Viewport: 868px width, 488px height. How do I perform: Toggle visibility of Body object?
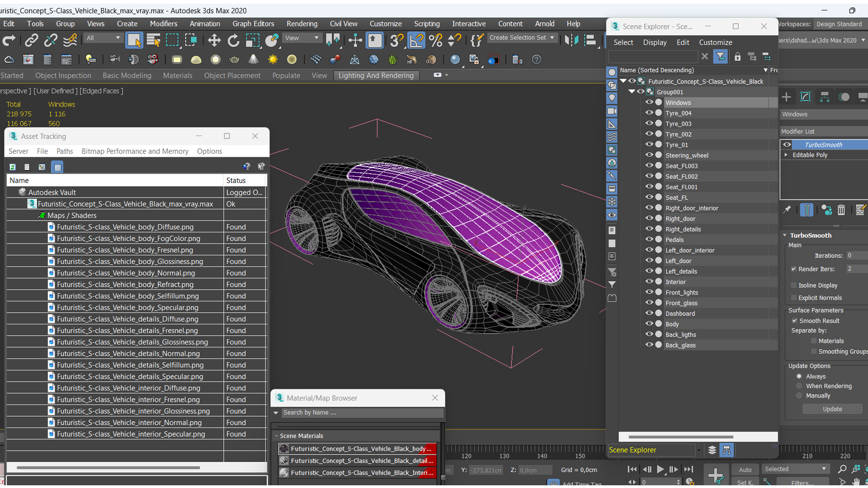(x=649, y=324)
